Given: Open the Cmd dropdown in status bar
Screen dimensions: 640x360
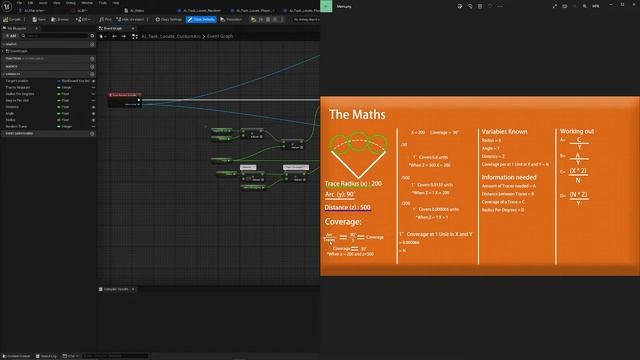Looking at the screenshot, I should [71, 356].
